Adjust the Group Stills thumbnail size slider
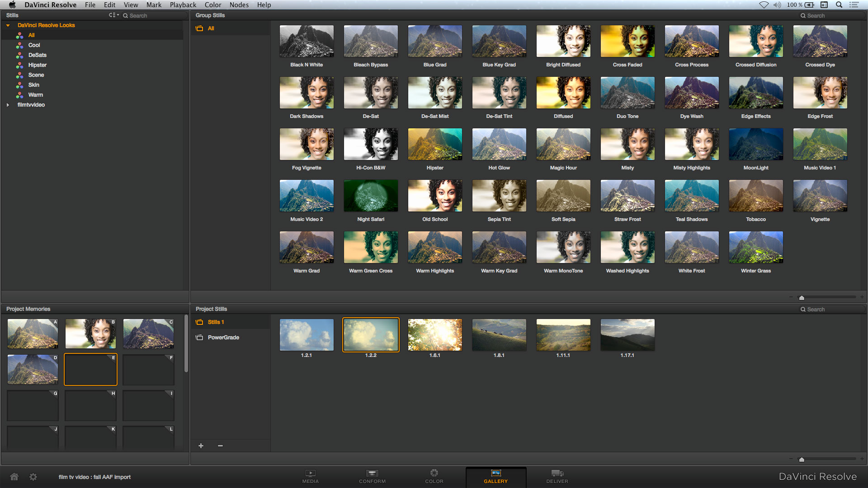The width and height of the screenshot is (868, 488). 802,298
